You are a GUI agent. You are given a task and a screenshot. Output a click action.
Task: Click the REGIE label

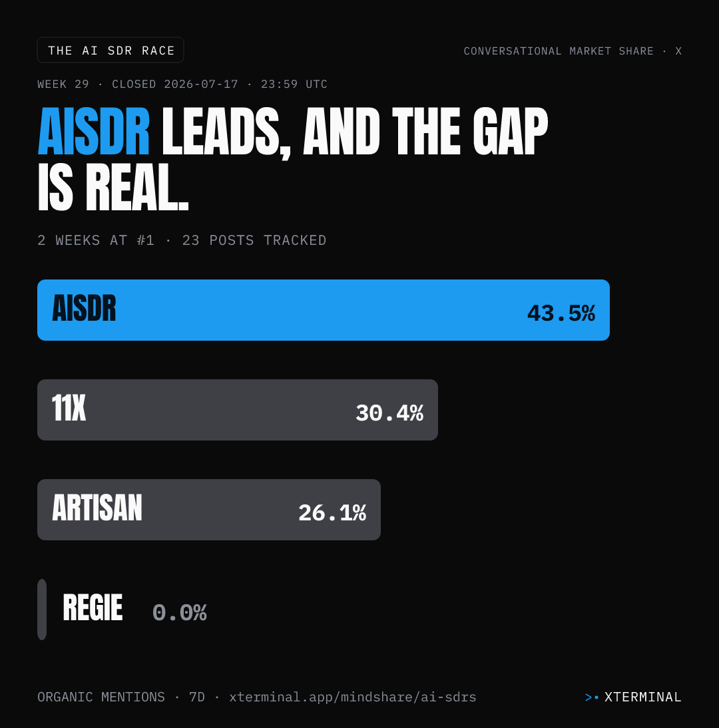[93, 608]
